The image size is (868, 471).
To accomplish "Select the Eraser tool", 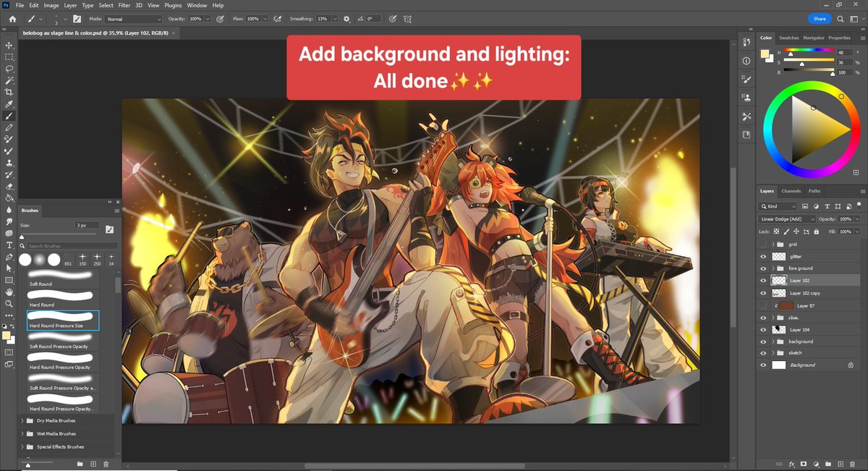I will [9, 186].
